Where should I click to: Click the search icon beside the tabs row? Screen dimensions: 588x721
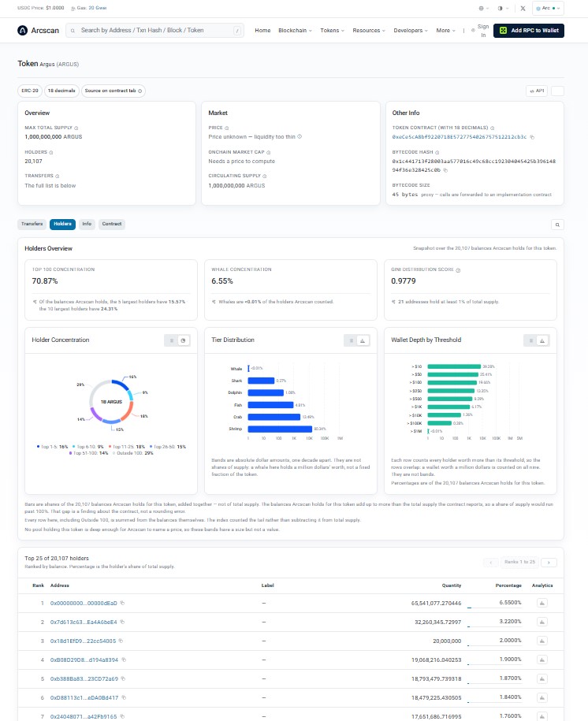tap(557, 225)
